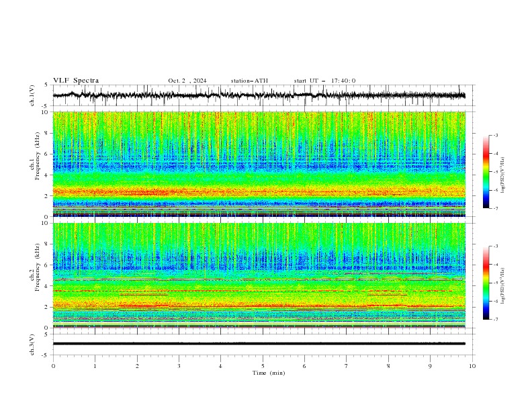Click the upper PSD color scale bar
Viewport: 532px width, 411px height.
click(486, 172)
